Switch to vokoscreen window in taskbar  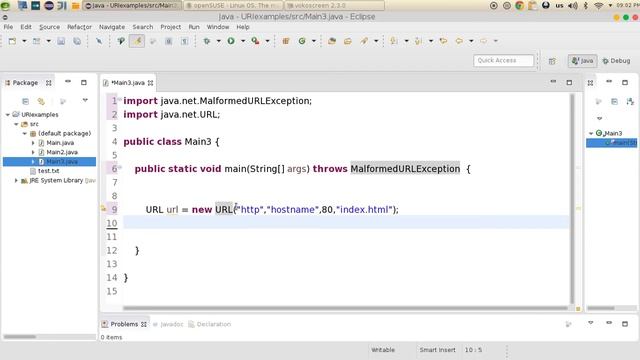pos(334,6)
